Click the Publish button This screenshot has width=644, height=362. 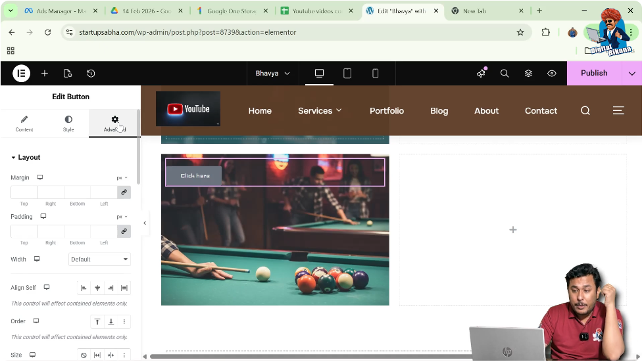[x=594, y=74]
